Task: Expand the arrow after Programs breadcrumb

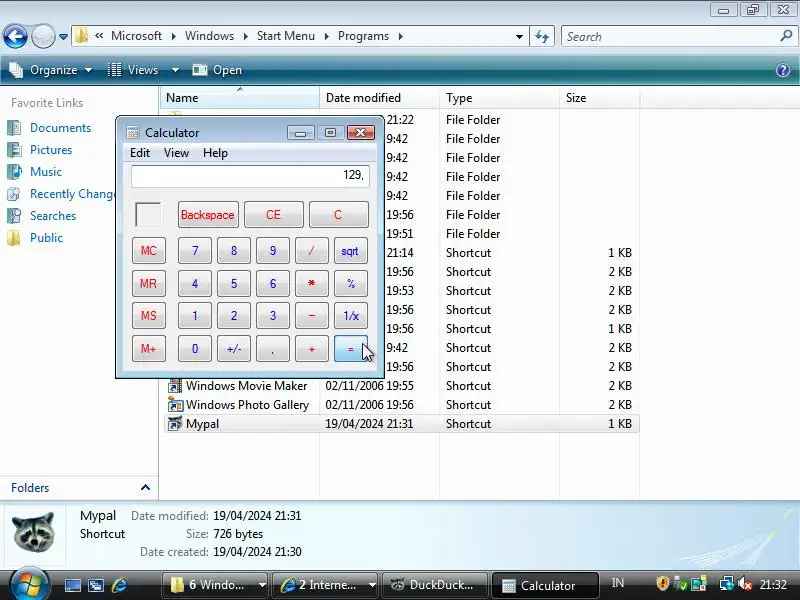Action: point(401,36)
